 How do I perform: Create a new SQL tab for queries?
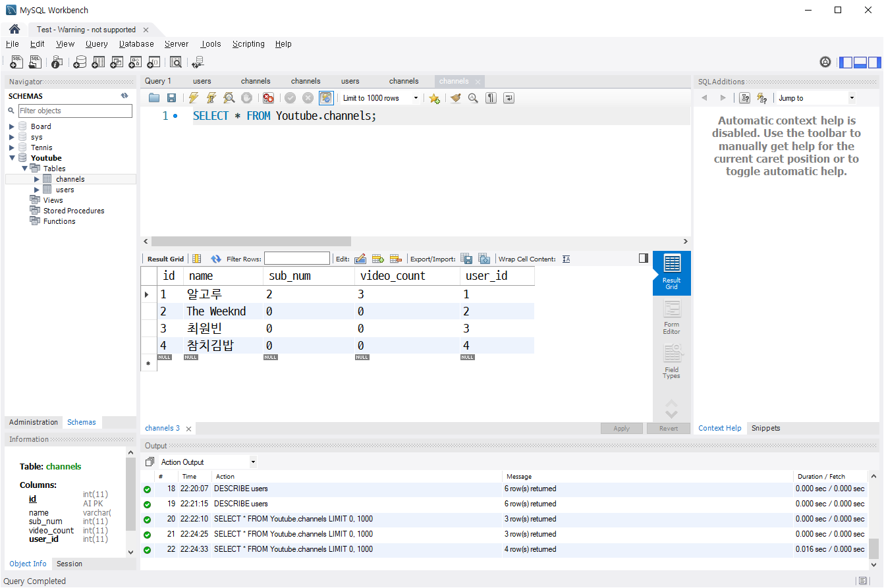coord(16,62)
